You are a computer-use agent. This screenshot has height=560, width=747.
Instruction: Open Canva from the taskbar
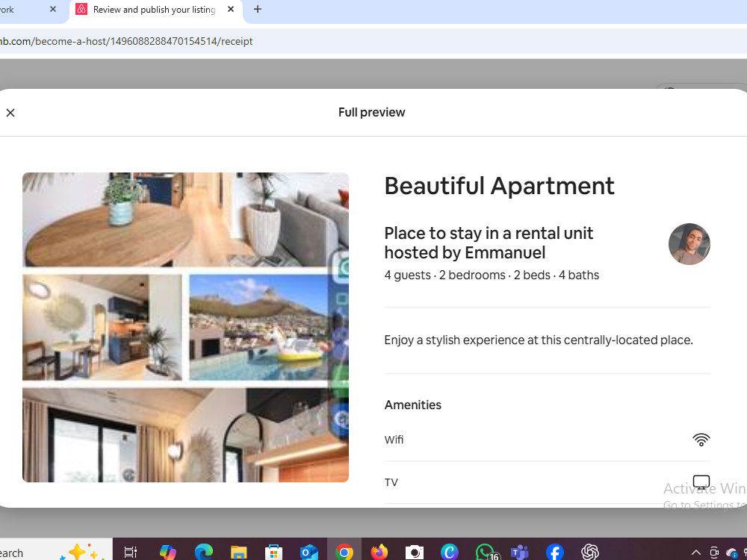449,552
